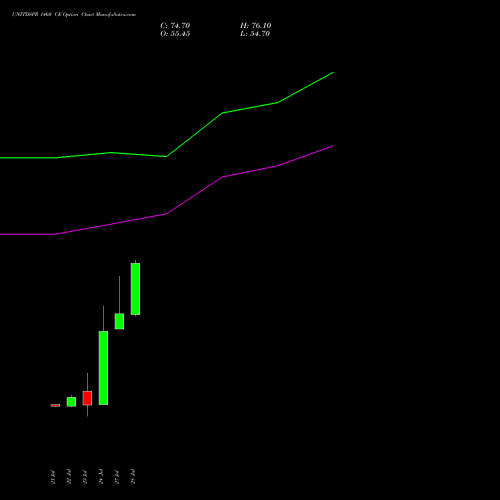Click the close value C: 74.70

point(175,26)
